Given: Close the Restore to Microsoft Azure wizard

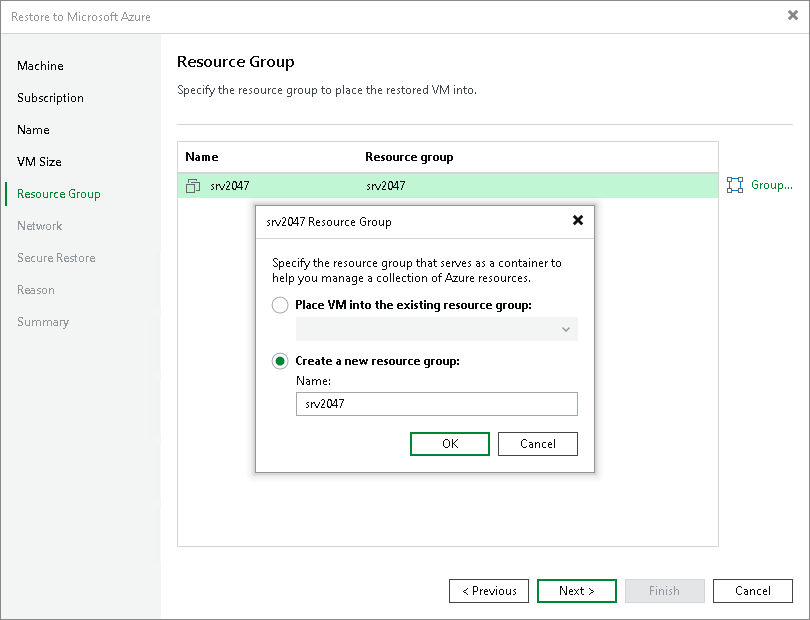Looking at the screenshot, I should point(792,16).
